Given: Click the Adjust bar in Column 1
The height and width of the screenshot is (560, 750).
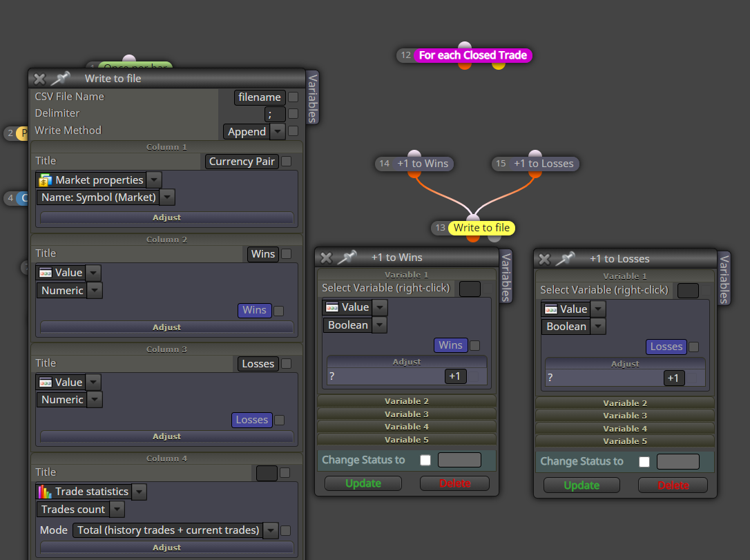Looking at the screenshot, I should point(166,218).
